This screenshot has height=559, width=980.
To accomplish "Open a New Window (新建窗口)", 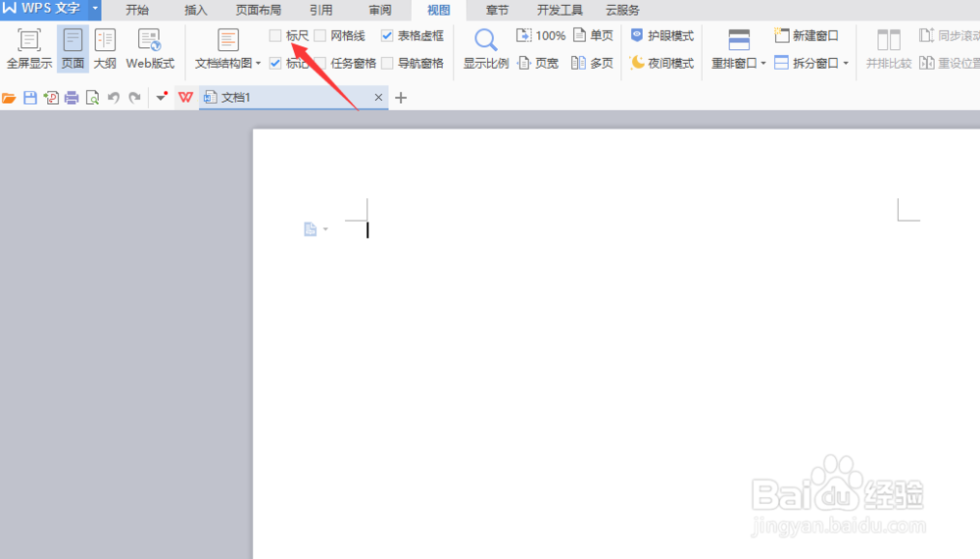I will pyautogui.click(x=807, y=35).
